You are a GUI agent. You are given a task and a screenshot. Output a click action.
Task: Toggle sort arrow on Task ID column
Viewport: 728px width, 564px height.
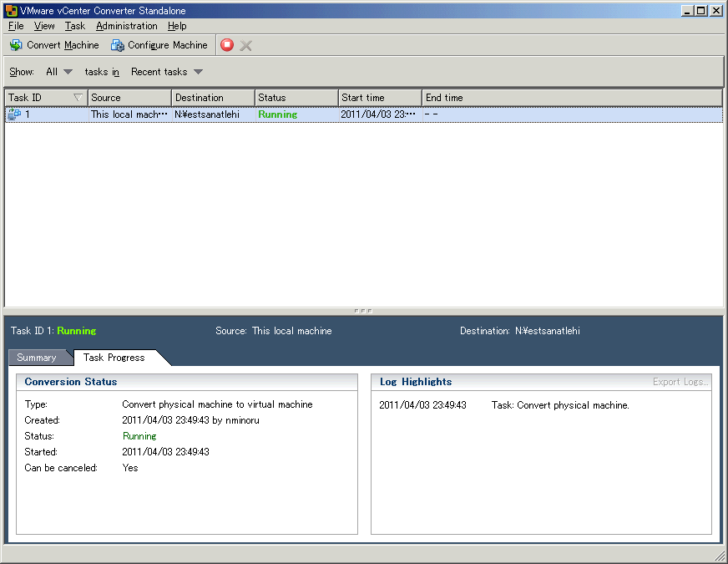click(x=78, y=98)
